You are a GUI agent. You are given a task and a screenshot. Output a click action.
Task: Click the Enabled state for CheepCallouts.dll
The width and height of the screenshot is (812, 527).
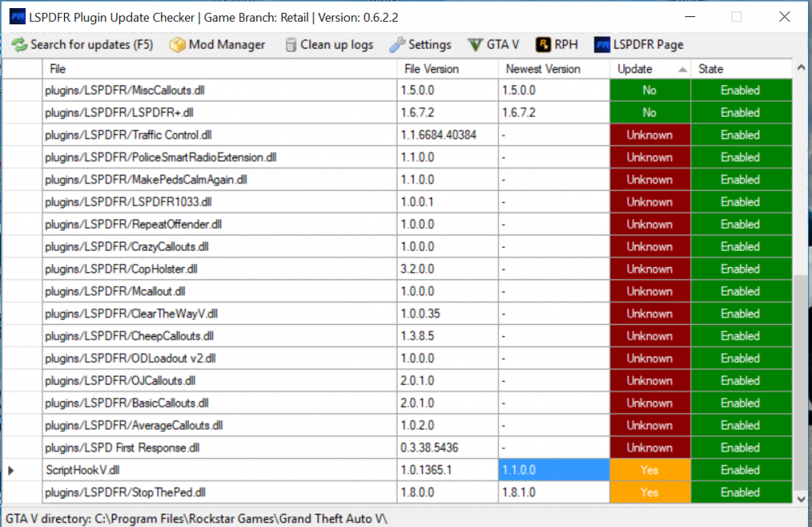pos(741,336)
